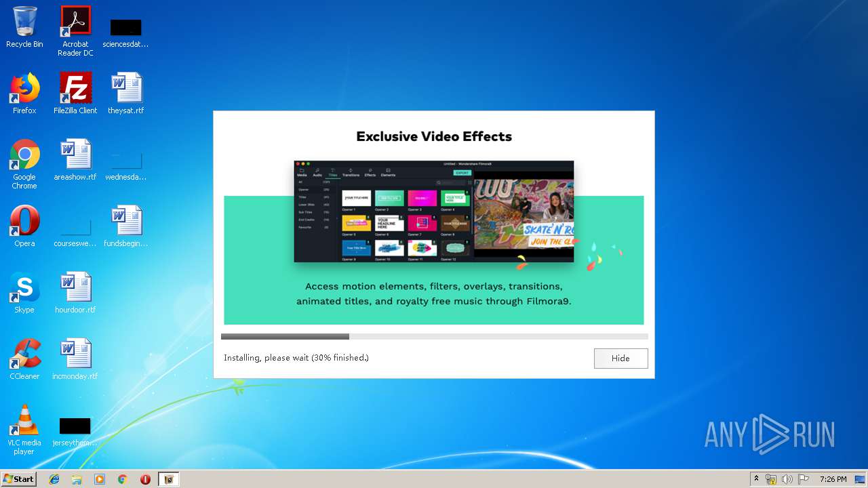The height and width of the screenshot is (488, 868).
Task: Click the 'Installing, please wait' status text
Action: coord(296,358)
